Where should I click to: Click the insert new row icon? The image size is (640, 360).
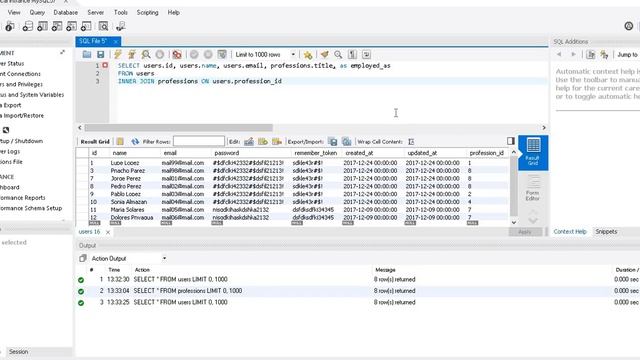(262, 142)
